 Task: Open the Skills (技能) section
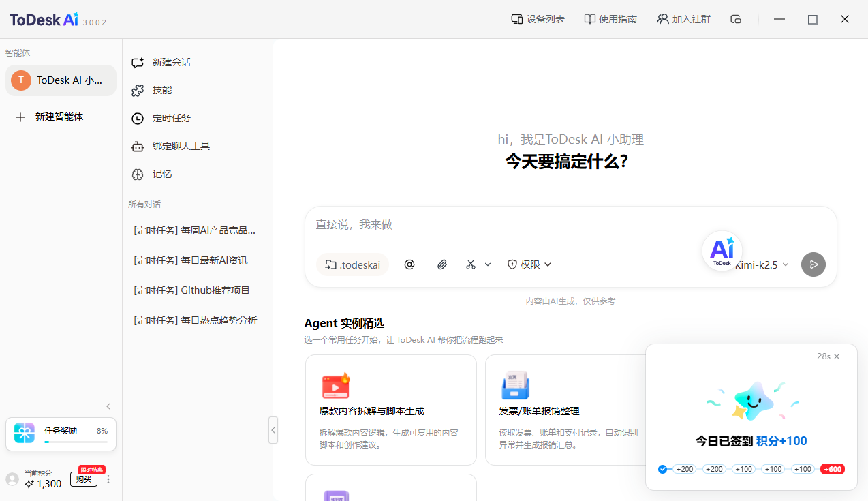(x=198, y=90)
